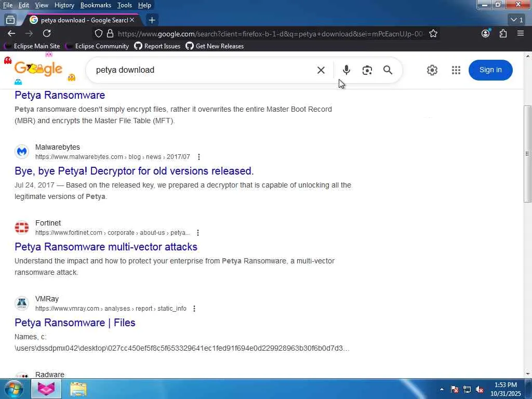
Task: Open the list all tabs dropdown
Action: [x=517, y=20]
